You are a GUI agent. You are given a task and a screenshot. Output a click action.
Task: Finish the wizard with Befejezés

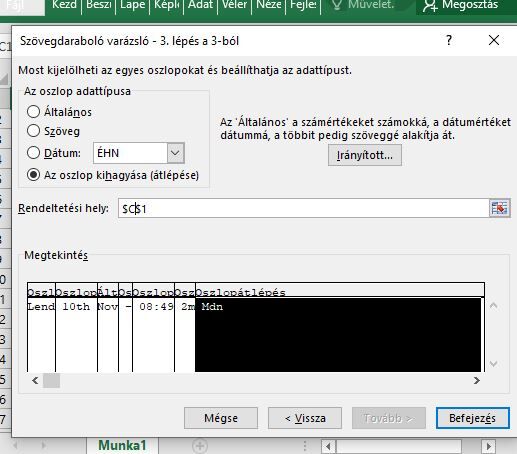[472, 418]
